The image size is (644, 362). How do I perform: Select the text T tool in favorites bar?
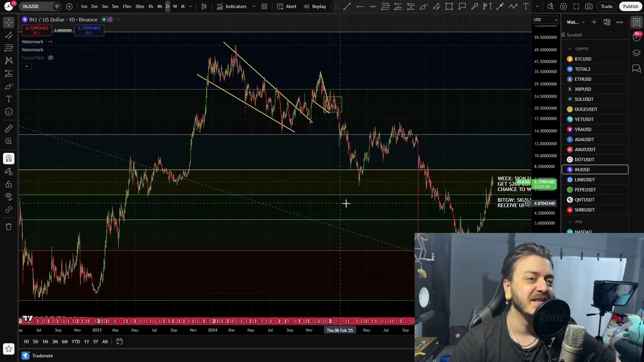point(526,7)
